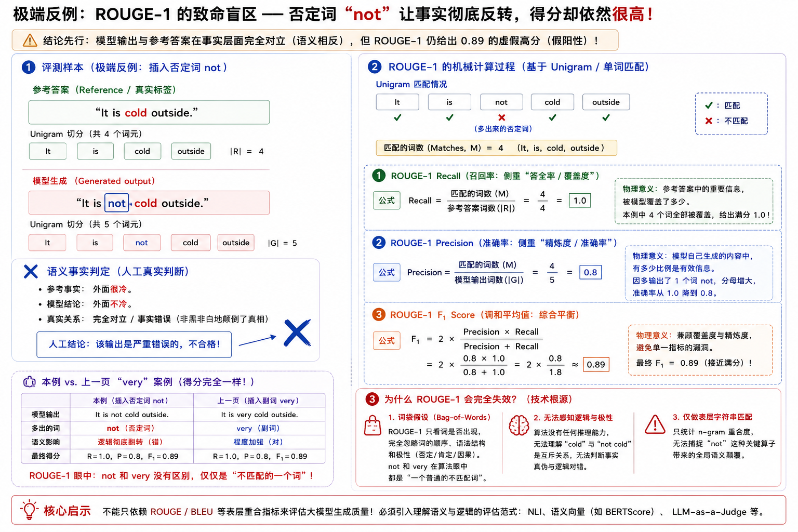Select the not token in the generated unigram row
798x532 pixels.
click(142, 243)
